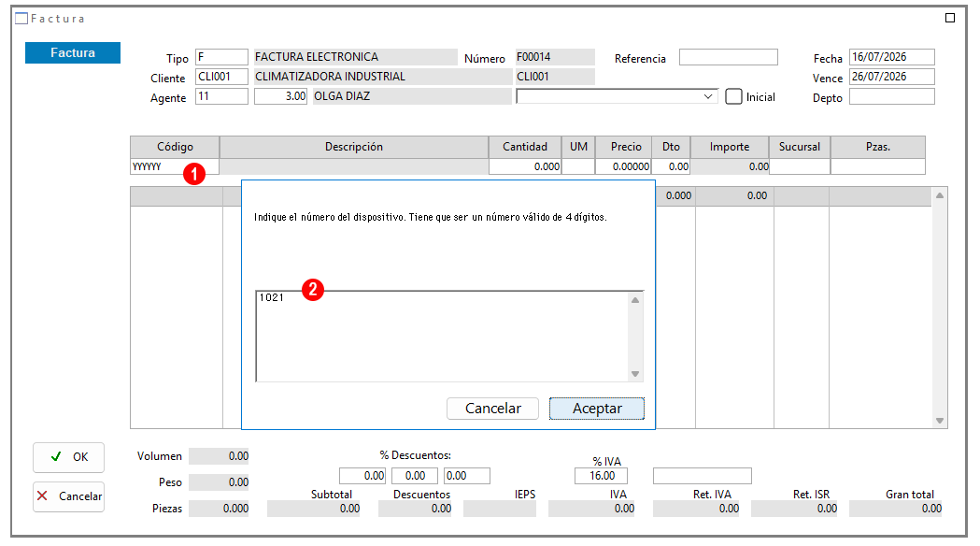Image resolution: width=980 pixels, height=546 pixels.
Task: Click the Dto entry field 0.00
Action: (x=672, y=166)
